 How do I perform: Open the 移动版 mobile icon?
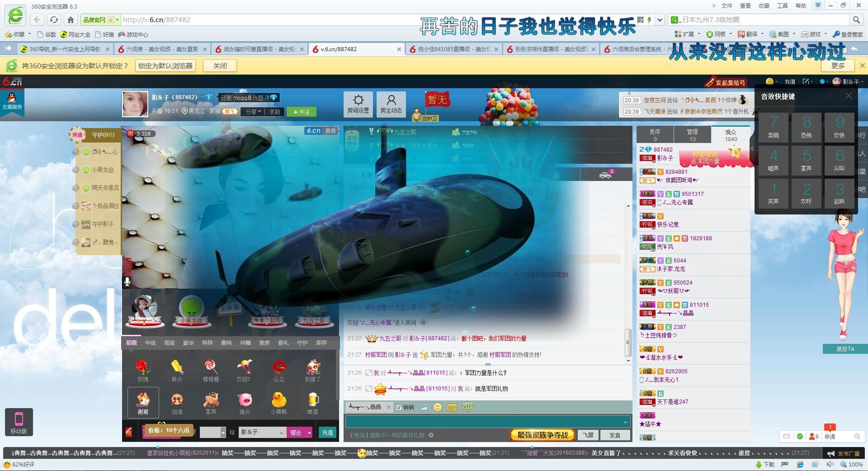(19, 422)
